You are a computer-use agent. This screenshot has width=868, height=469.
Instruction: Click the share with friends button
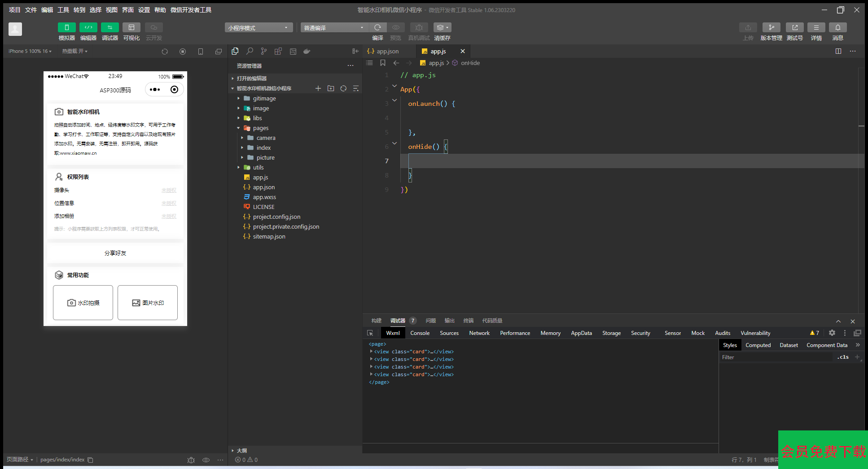coord(115,253)
